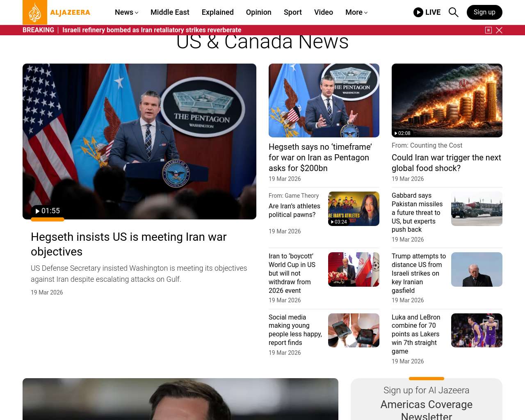Open 'Could Iran war trigger the next global food shock?'

(446, 163)
